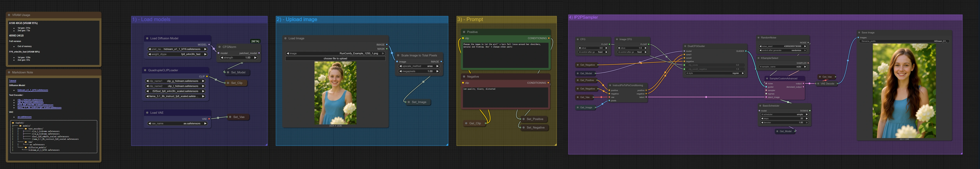Click the QuadrupleCLIPLoader node title dot
Viewport: 980px width, 169px height.
145,70
